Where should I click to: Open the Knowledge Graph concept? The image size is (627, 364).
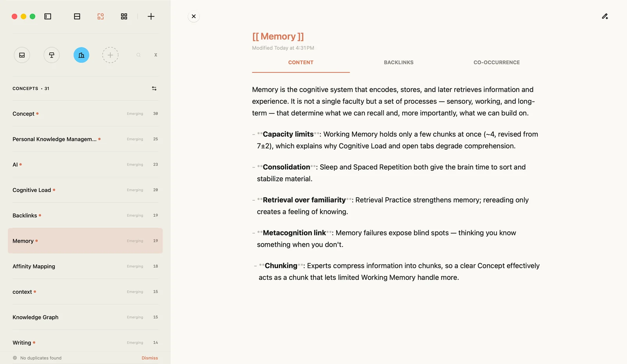85,317
